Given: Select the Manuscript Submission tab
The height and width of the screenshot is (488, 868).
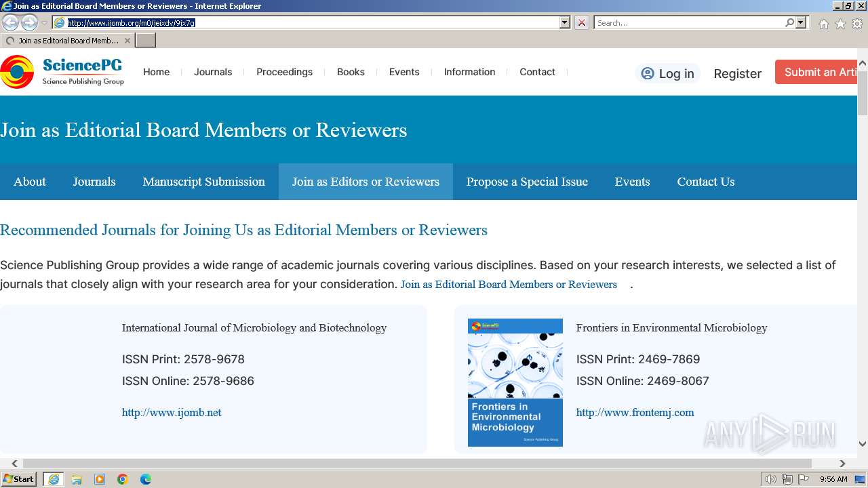Looking at the screenshot, I should click(x=203, y=182).
